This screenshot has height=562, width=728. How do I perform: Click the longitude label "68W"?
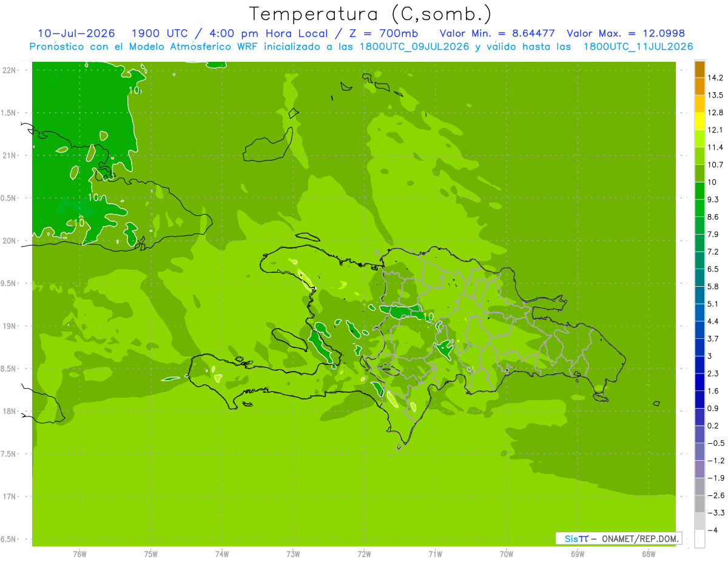point(649,554)
